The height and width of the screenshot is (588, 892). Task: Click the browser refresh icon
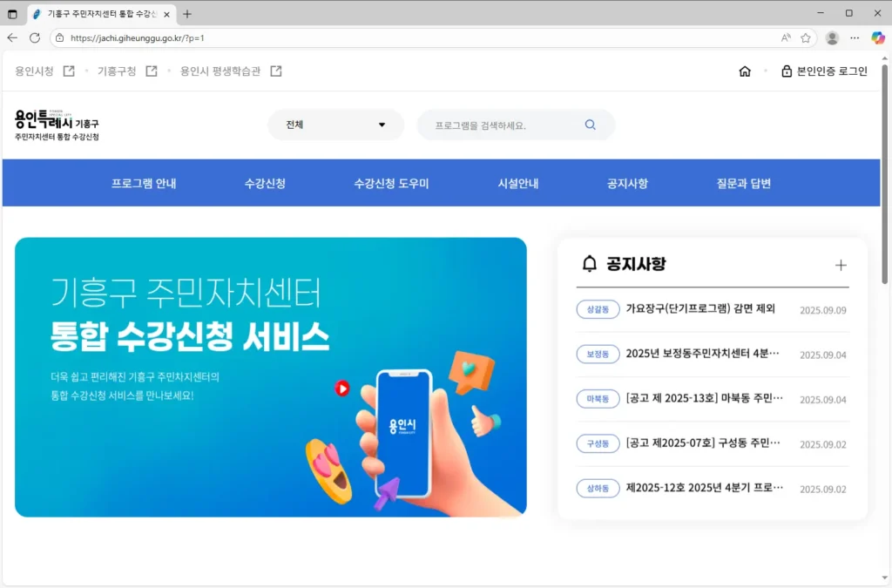33,37
